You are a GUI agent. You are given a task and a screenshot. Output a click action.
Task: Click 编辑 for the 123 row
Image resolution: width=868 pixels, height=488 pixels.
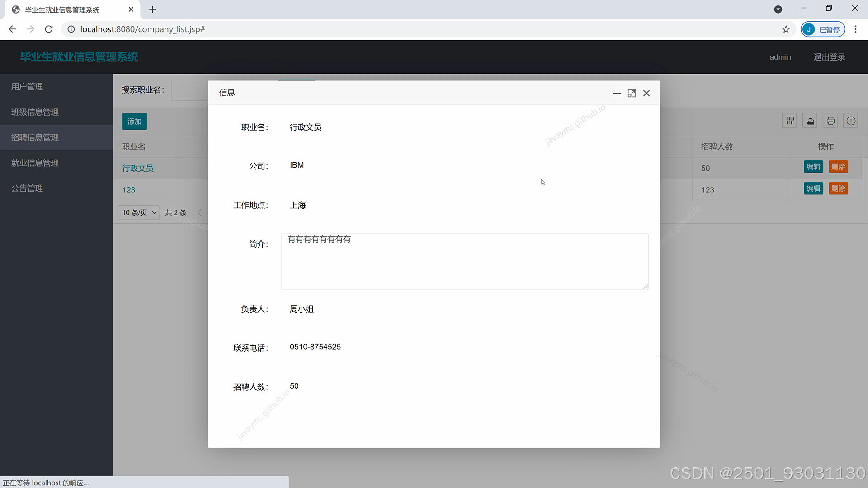[x=813, y=188]
